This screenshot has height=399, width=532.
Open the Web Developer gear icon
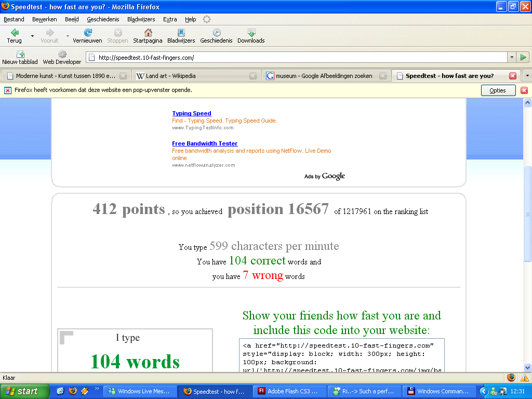tap(62, 54)
